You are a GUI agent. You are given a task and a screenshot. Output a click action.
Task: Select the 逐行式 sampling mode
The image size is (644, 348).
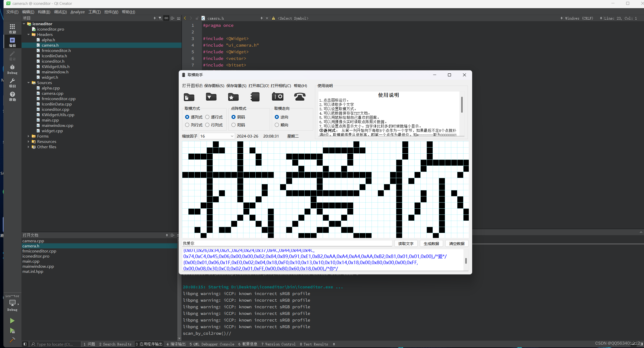[x=208, y=117]
